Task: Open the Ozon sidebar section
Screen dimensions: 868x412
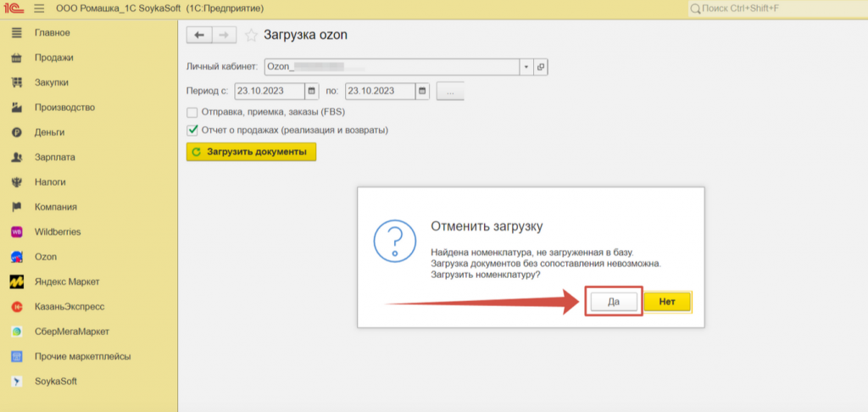Action: 46,256
